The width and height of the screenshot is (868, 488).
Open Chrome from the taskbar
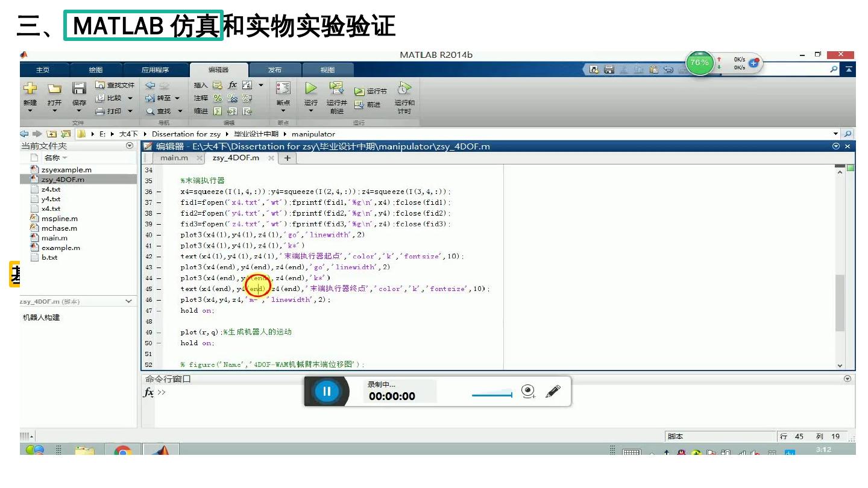[123, 451]
